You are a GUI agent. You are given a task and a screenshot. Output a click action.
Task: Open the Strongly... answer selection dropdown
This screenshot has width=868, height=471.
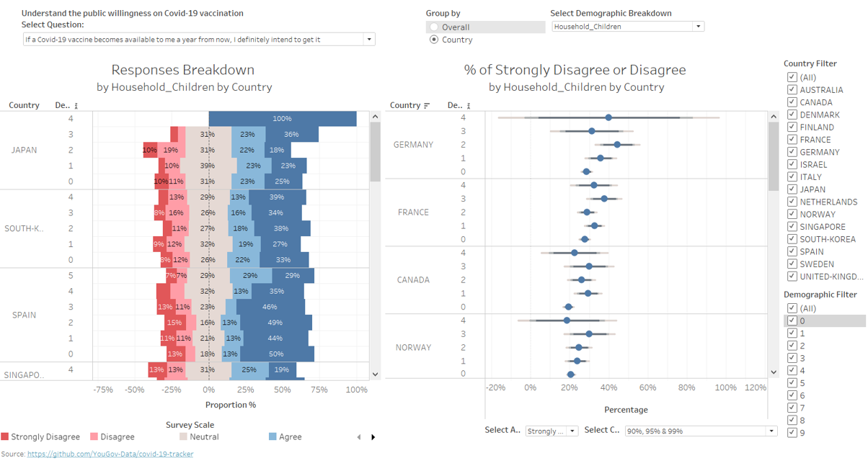572,431
